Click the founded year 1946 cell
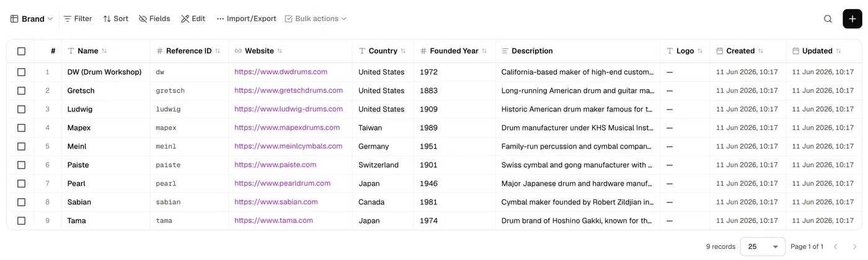 (454, 183)
